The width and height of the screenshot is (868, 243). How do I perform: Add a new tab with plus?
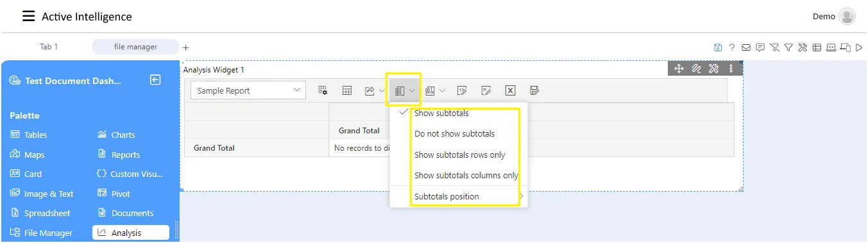pos(186,47)
